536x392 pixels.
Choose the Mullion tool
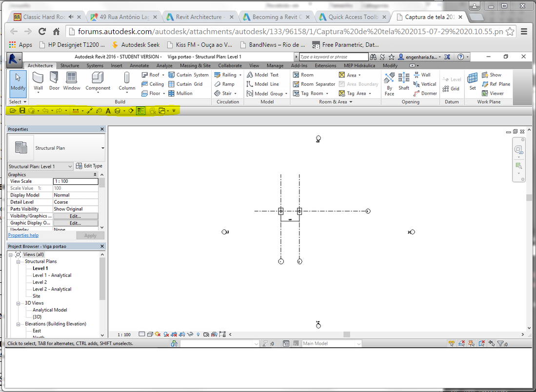(180, 93)
